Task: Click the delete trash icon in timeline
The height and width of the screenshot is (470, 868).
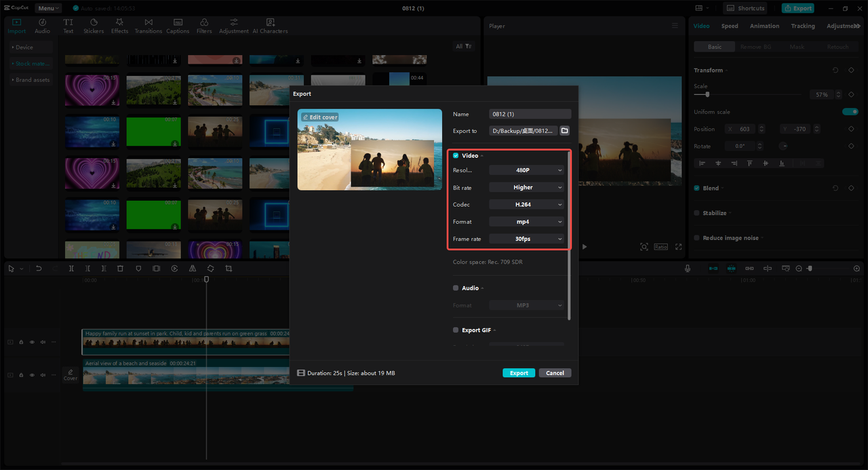Action: (x=120, y=269)
